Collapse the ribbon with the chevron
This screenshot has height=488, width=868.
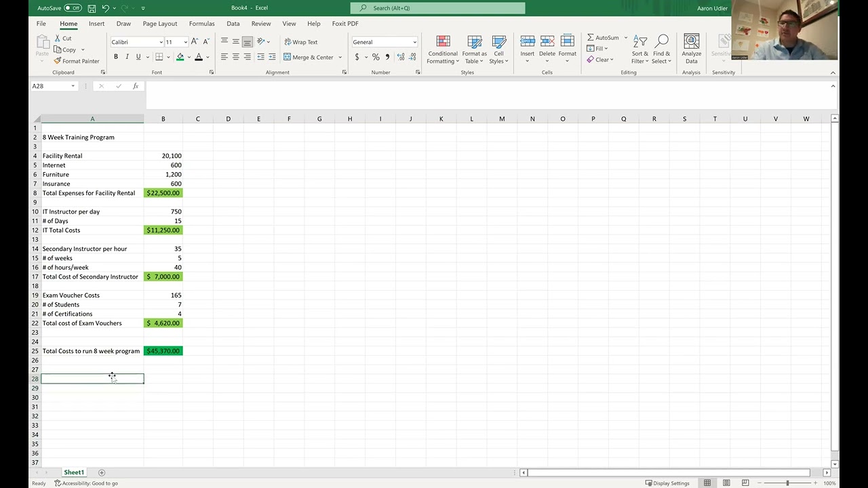tap(833, 73)
